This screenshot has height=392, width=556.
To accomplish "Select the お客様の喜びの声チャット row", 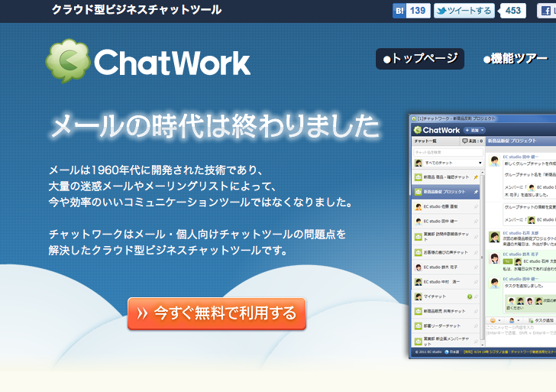I will tap(446, 252).
